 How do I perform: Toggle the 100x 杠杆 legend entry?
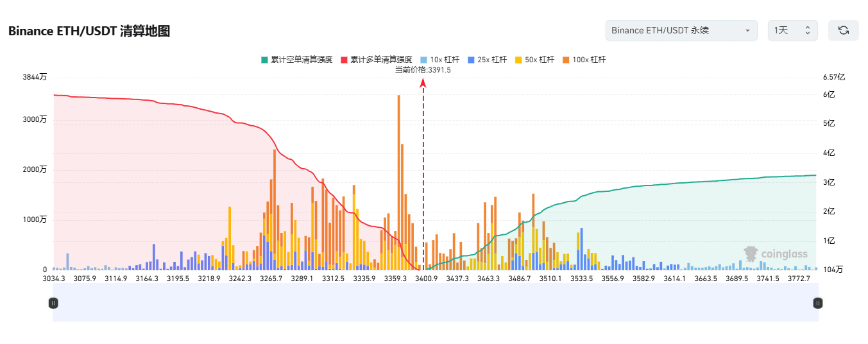pyautogui.click(x=583, y=60)
